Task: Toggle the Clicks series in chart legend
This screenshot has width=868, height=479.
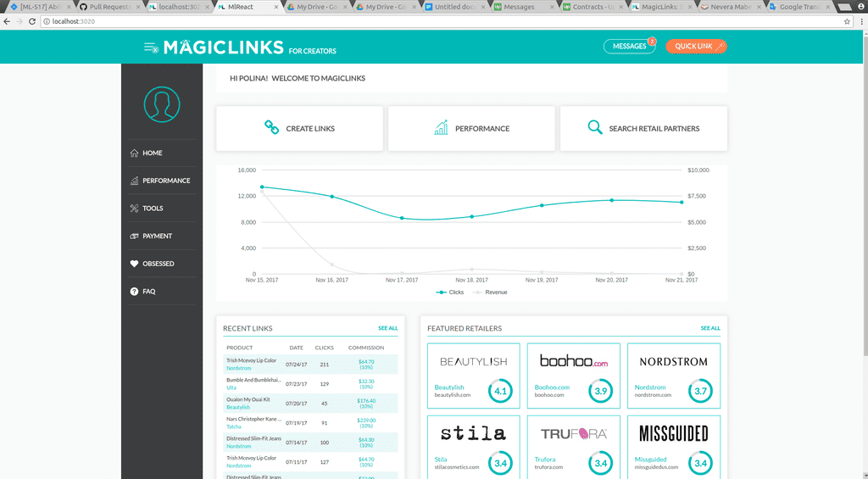Action: [450, 292]
